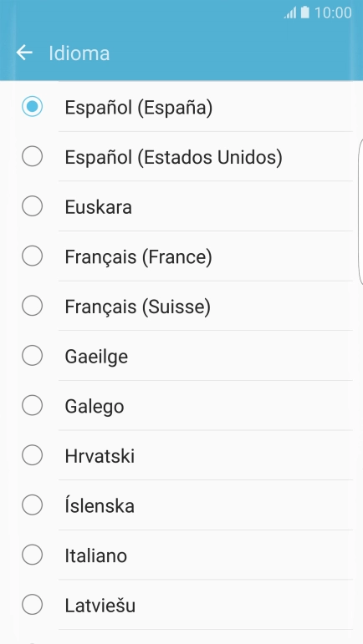The width and height of the screenshot is (363, 644).
Task: Select the Español (España) radio button
Action: [32, 106]
